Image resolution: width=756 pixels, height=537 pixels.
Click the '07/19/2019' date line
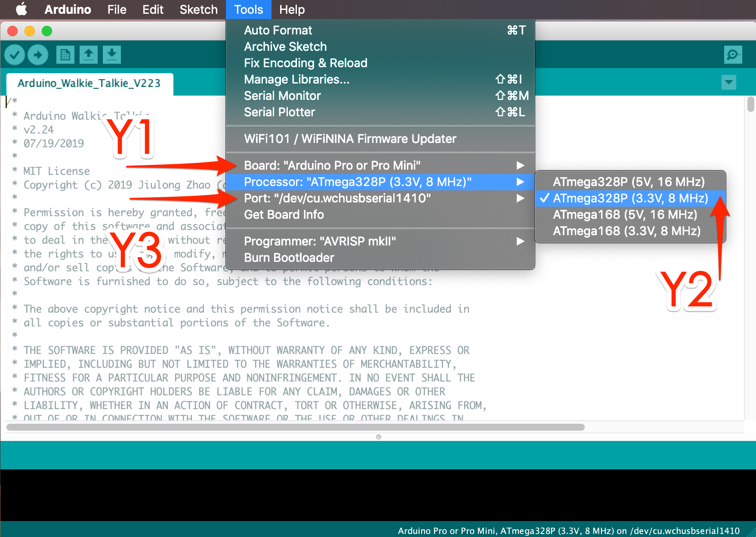click(x=54, y=143)
